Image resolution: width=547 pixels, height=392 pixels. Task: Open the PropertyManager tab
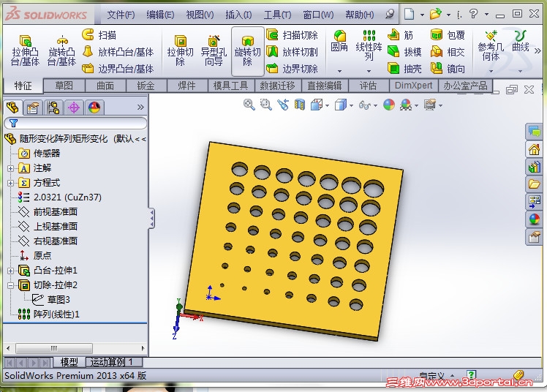33,108
